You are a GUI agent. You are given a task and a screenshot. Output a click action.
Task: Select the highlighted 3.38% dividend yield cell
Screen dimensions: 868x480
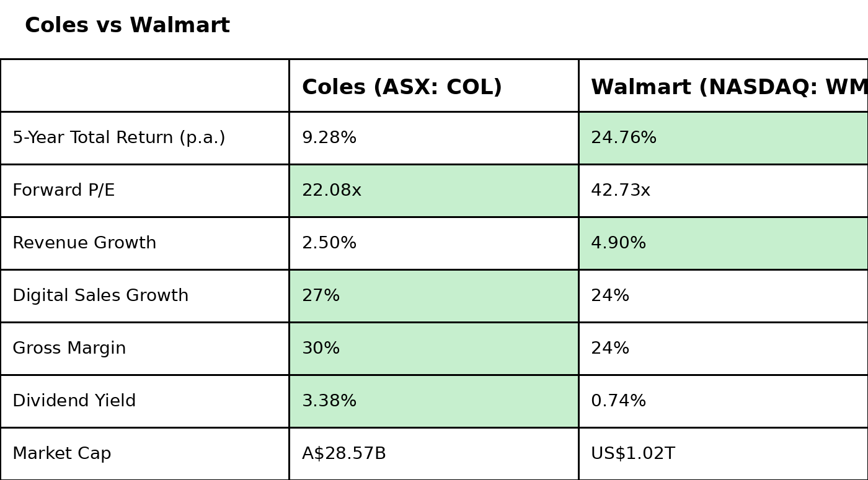329,401
